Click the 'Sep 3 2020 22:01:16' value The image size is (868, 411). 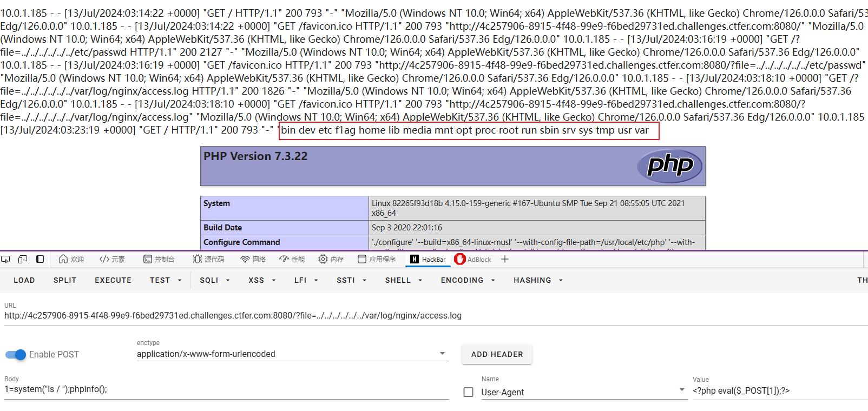[407, 228]
